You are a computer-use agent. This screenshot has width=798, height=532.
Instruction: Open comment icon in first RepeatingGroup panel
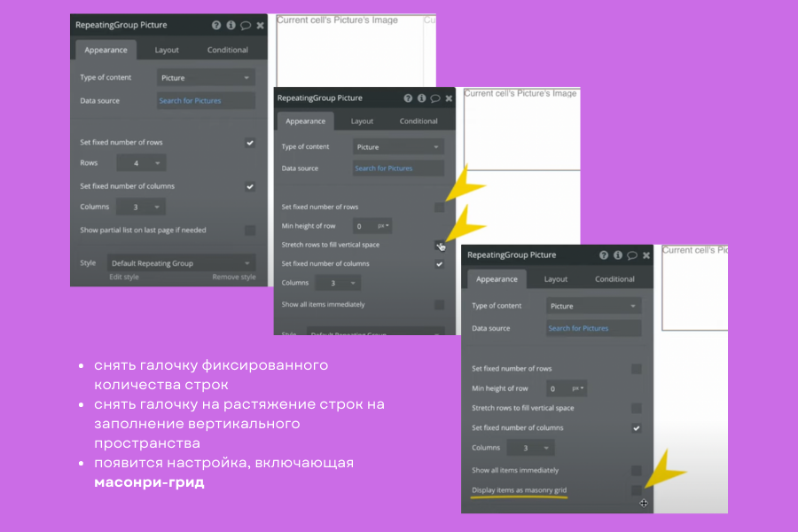246,26
